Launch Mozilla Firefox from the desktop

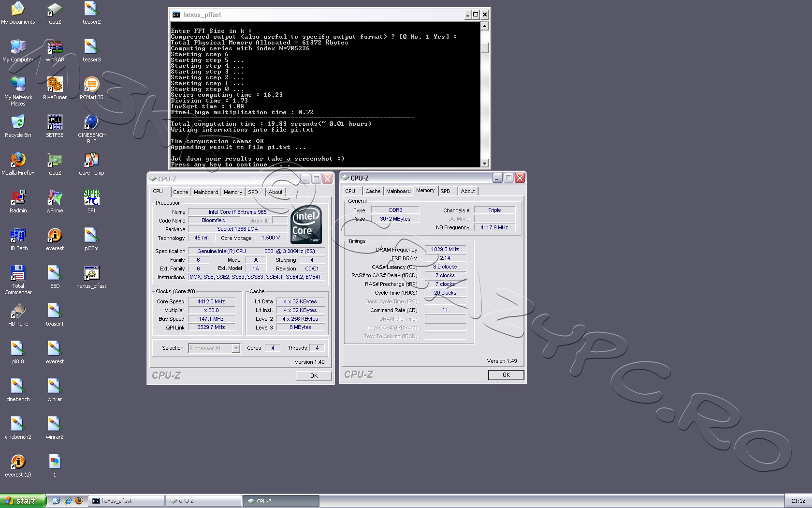coord(18,164)
